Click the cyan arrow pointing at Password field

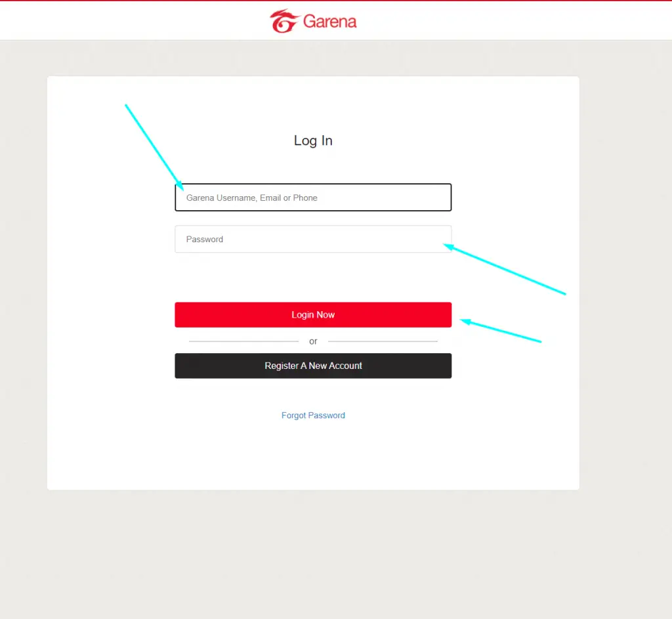click(505, 268)
